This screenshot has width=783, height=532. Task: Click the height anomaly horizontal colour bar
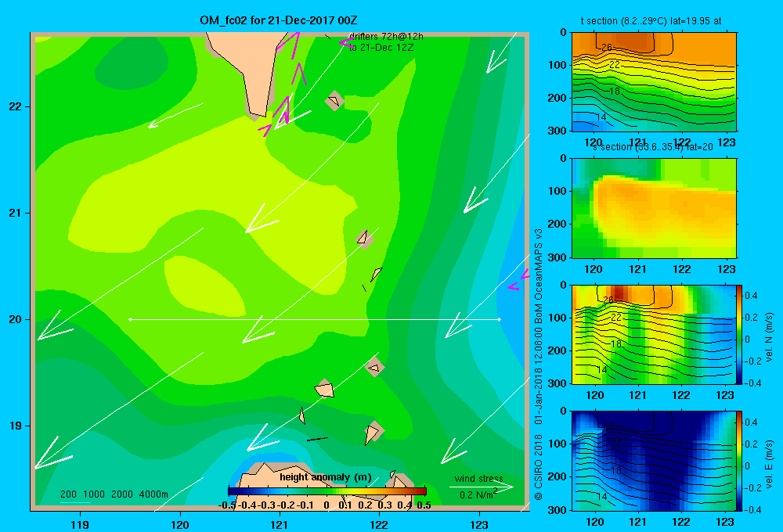point(327,491)
